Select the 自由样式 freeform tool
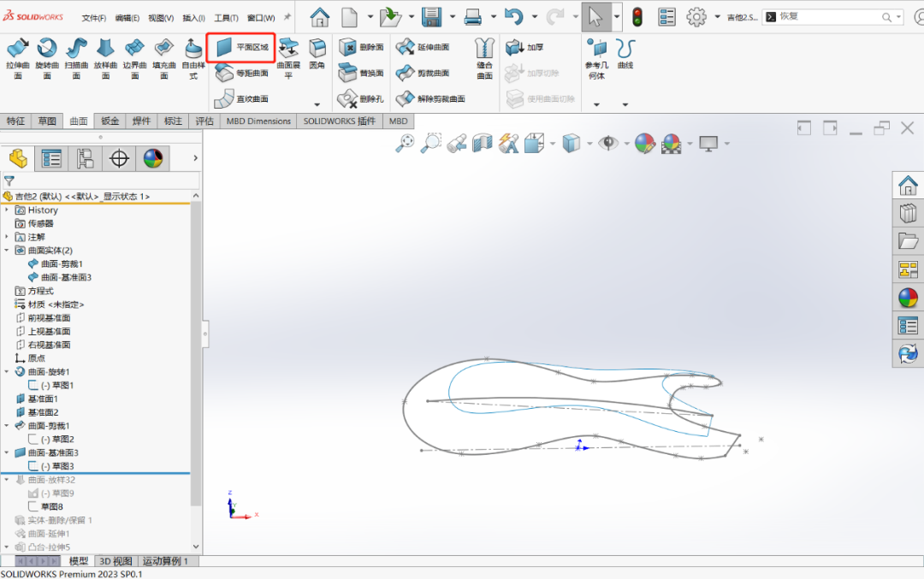The height and width of the screenshot is (579, 924). [x=193, y=58]
